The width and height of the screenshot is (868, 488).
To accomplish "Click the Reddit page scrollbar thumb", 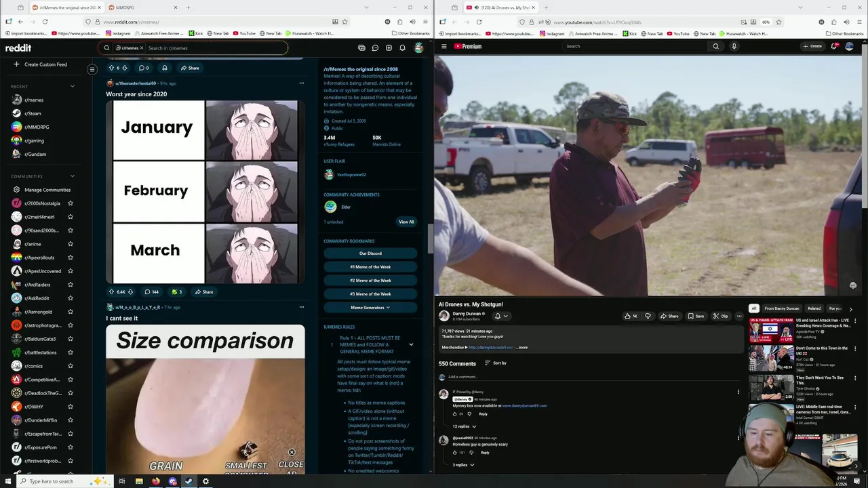I will point(430,238).
